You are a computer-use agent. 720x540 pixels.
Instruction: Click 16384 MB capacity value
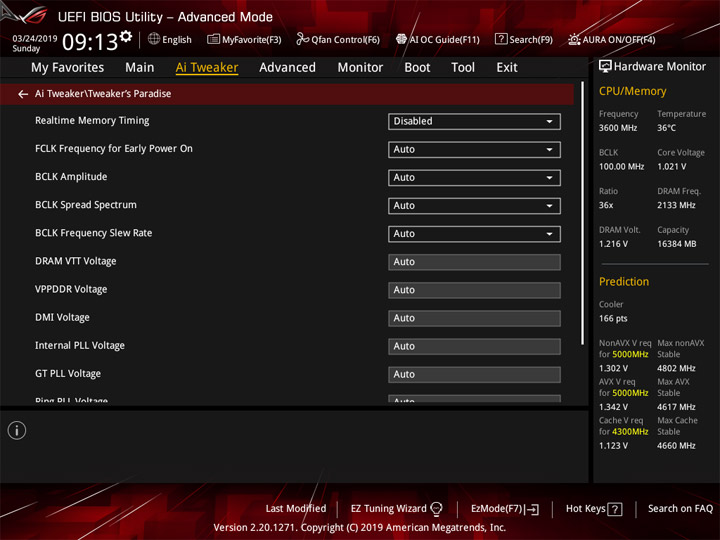676,244
